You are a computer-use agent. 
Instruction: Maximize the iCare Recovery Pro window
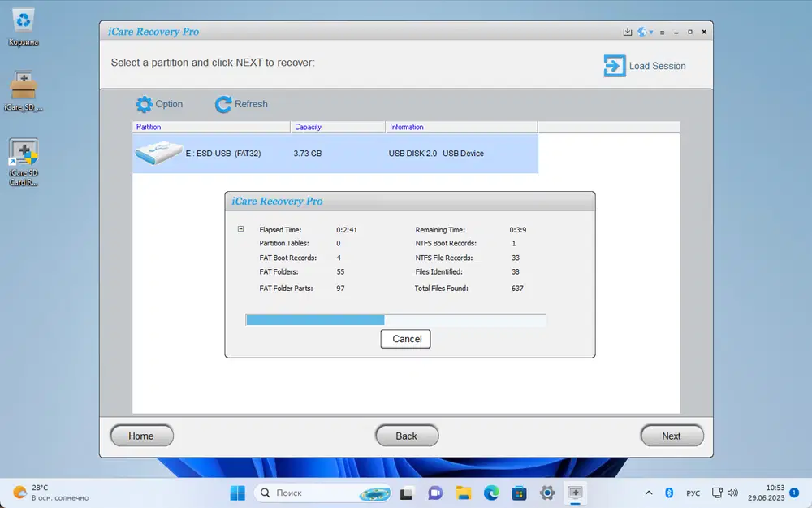pyautogui.click(x=690, y=33)
